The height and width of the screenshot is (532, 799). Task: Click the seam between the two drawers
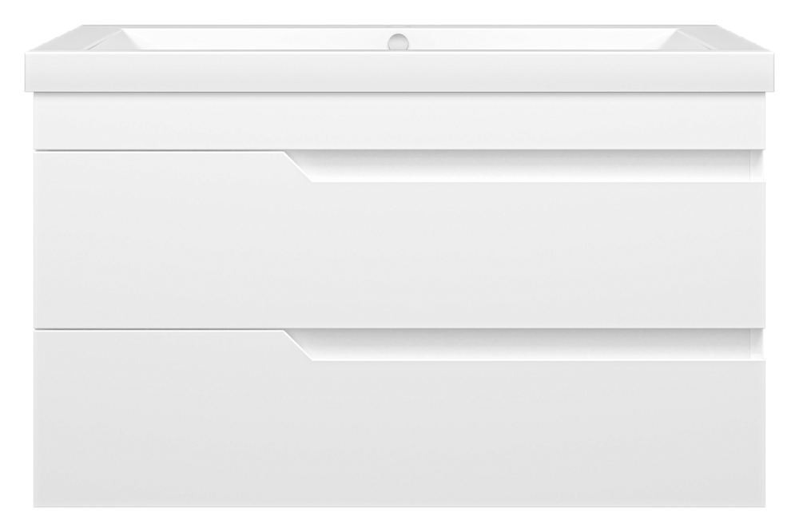point(399,328)
